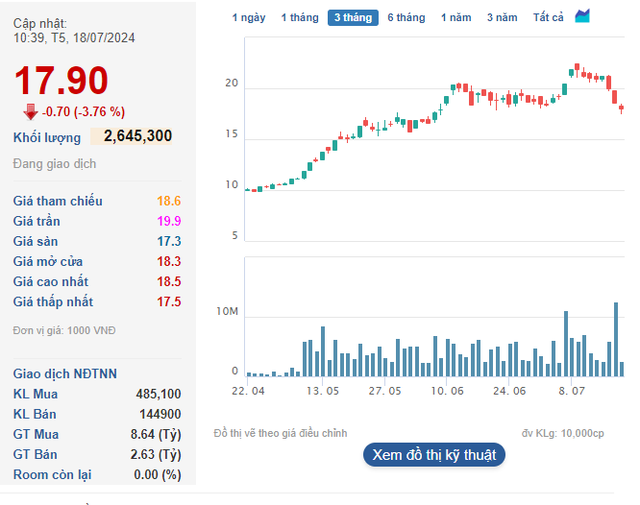Switch chart to 3 năm range

[502, 18]
